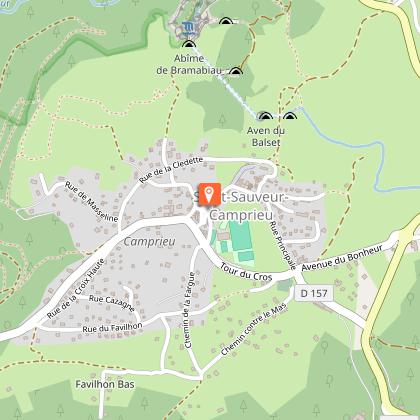Click the Favilhon Bas place label
420x420 pixels.
tap(105, 384)
